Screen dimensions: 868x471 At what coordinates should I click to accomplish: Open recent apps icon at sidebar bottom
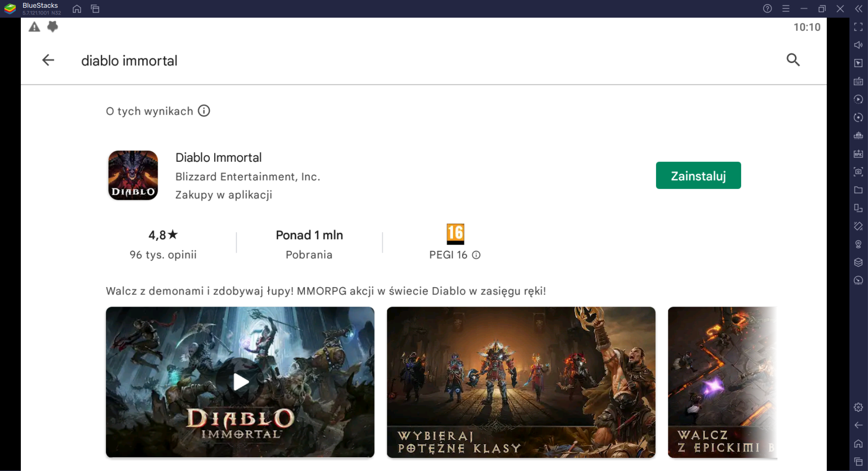[858, 462]
